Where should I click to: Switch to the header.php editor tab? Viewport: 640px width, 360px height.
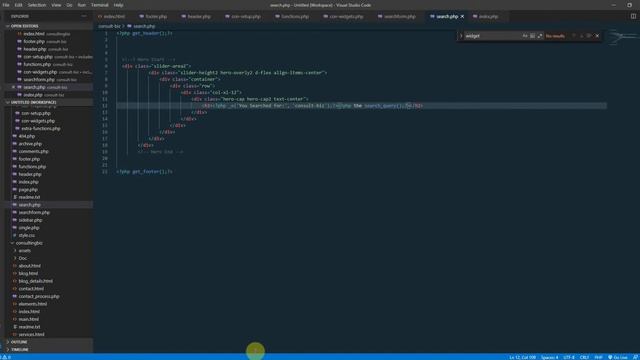point(196,16)
